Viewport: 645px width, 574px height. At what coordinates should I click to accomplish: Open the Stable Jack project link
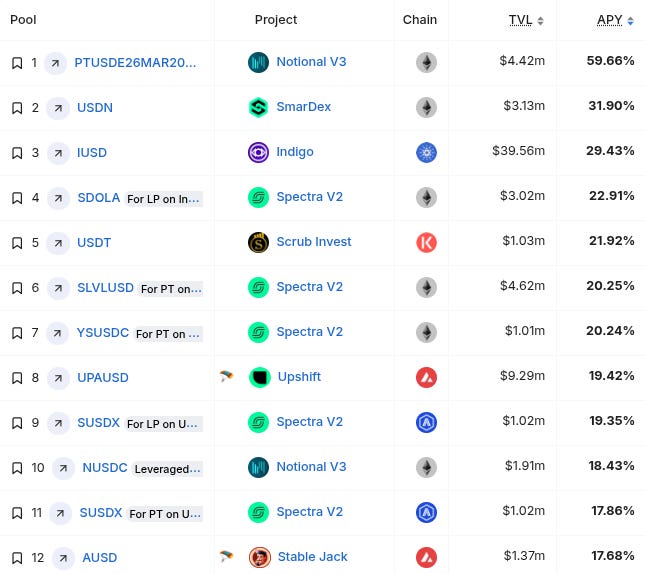tap(313, 557)
